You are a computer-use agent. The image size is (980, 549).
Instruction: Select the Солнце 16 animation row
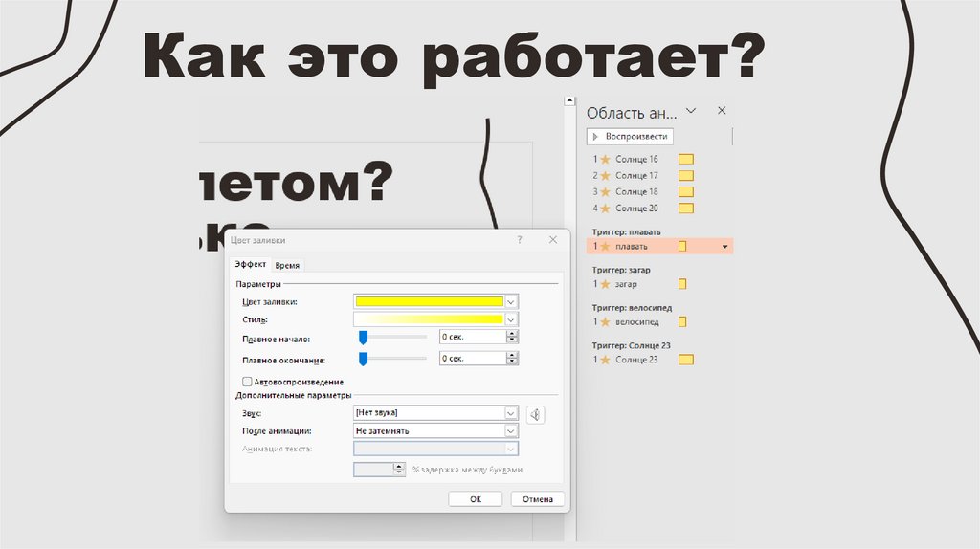coord(659,160)
